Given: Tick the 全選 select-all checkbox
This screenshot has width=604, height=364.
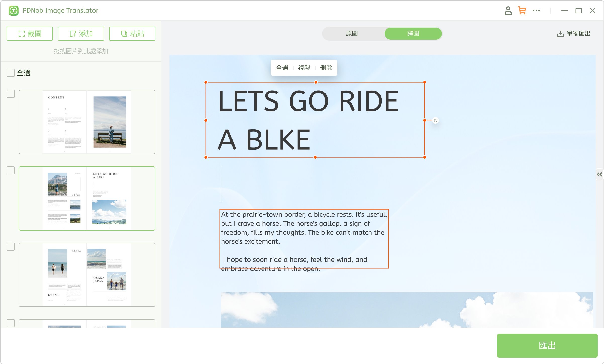Looking at the screenshot, I should (11, 73).
